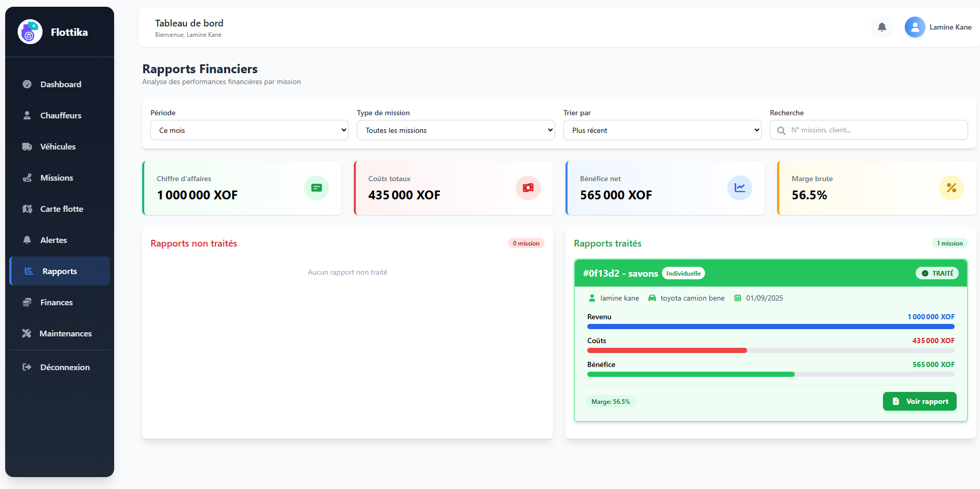Click the Chiffre d'affaires green card icon
The image size is (980, 489).
click(316, 188)
